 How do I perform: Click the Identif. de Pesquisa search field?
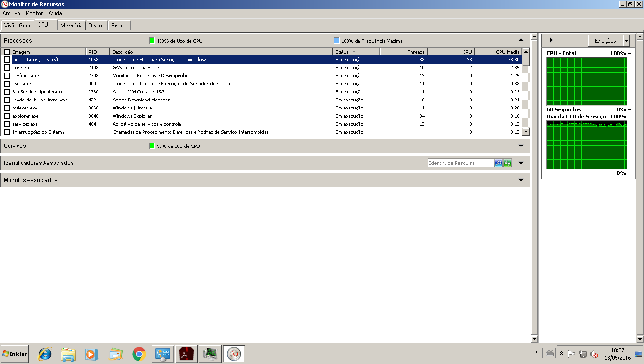click(x=461, y=163)
